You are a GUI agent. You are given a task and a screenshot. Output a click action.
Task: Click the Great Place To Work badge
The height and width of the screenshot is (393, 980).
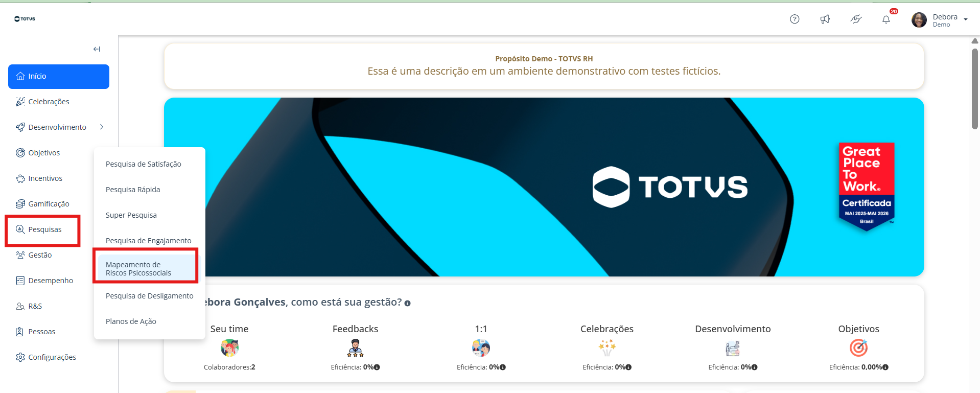(867, 187)
